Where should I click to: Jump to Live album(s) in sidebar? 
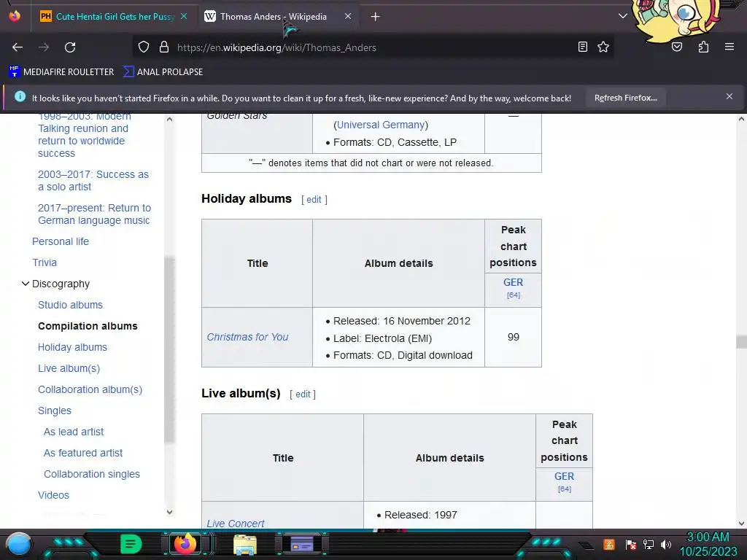click(69, 368)
